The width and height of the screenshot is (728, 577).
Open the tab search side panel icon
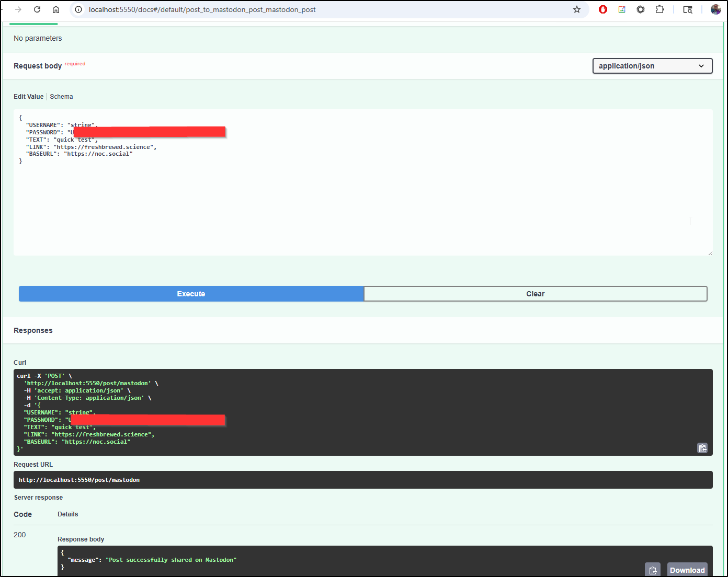[x=688, y=9]
